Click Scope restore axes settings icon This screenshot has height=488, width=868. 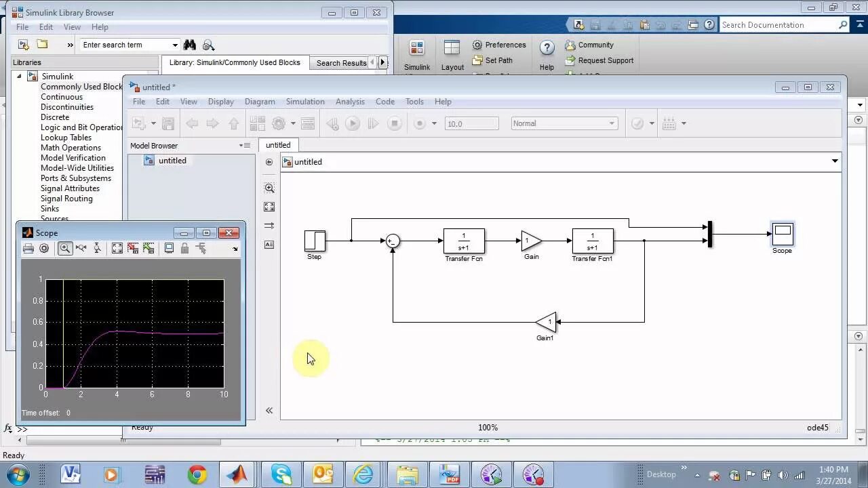[x=149, y=249]
